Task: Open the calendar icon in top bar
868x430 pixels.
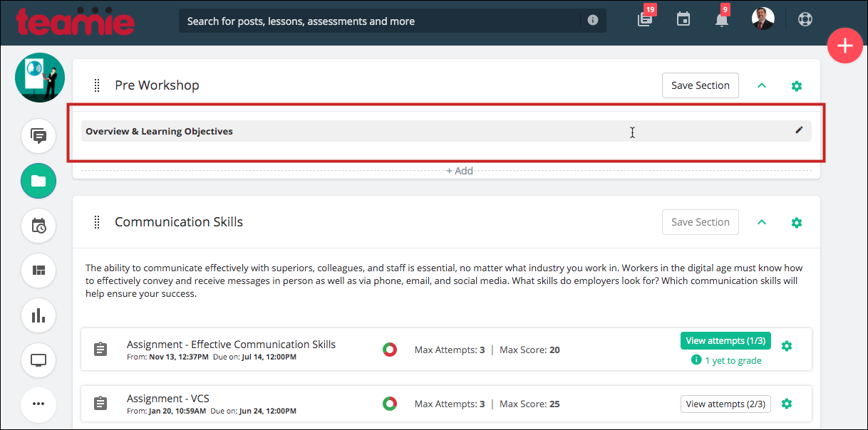Action: pyautogui.click(x=683, y=19)
